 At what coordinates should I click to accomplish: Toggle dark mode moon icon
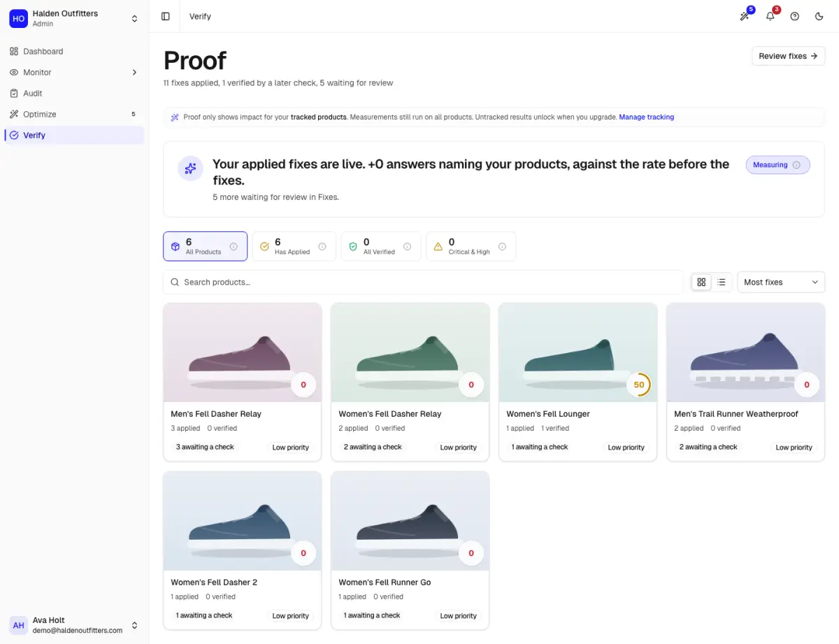819,16
